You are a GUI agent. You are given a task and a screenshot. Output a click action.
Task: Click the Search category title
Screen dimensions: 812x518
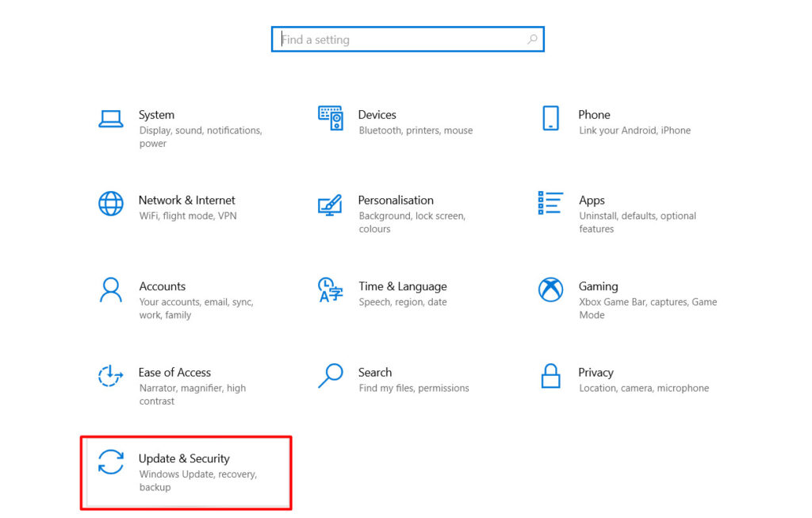click(375, 373)
